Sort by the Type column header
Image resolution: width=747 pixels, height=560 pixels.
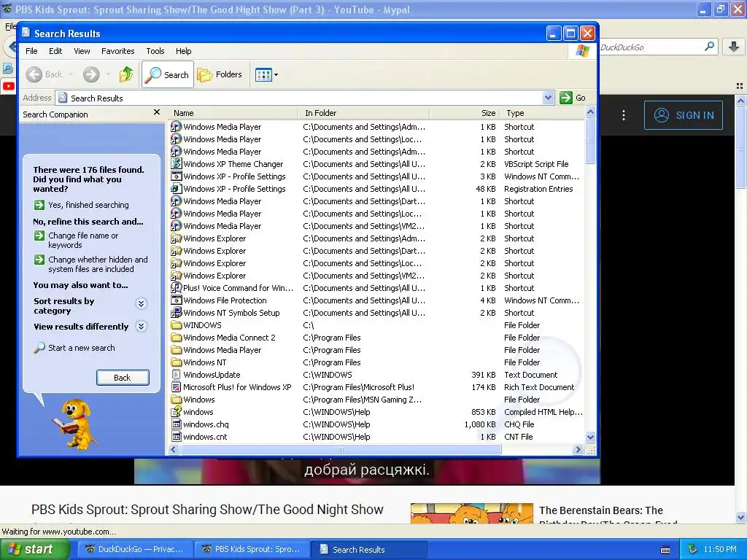[x=543, y=113]
